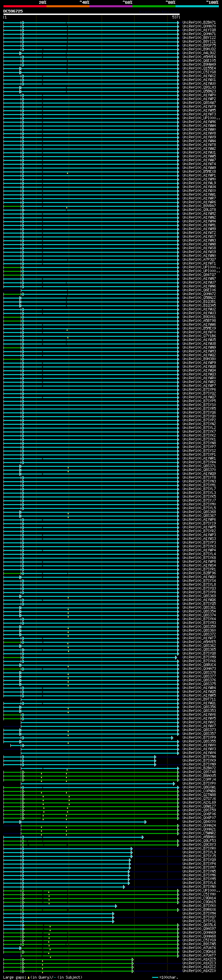The height and width of the screenshot is (980, 222).
Task: Select hit label UniRef100_Q06F07
Action: 199,818
